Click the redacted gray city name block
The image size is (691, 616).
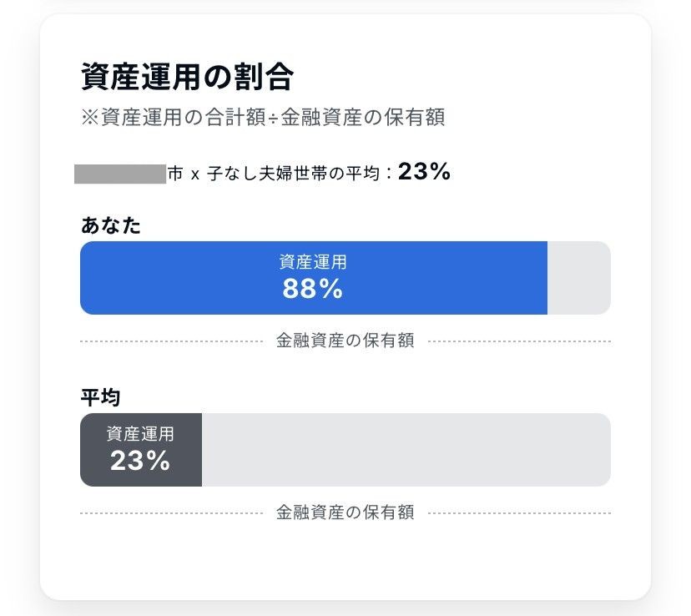point(120,174)
